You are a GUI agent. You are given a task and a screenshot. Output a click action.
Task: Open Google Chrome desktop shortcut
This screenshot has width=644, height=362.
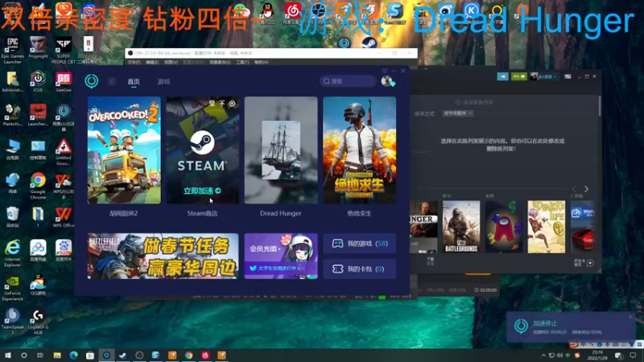point(38,186)
